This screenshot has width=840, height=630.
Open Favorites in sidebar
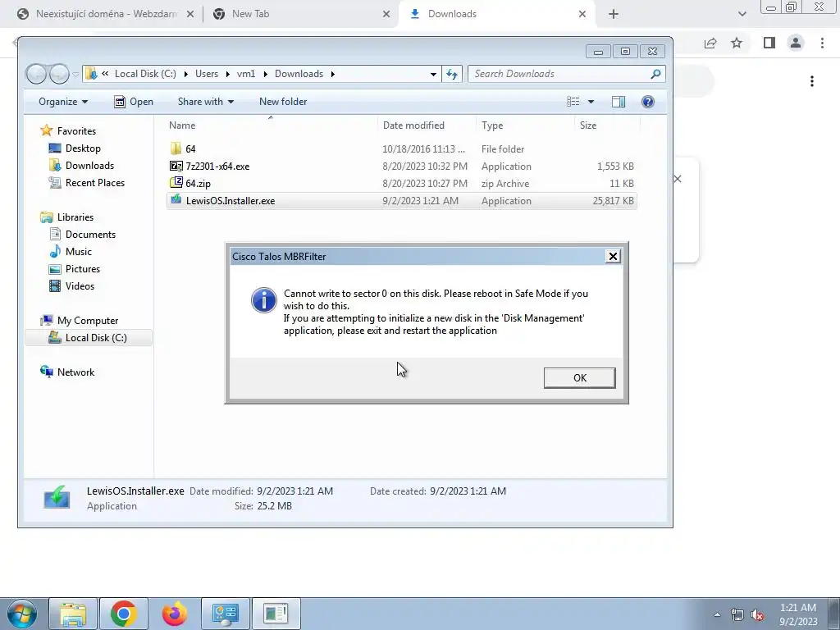[76, 130]
